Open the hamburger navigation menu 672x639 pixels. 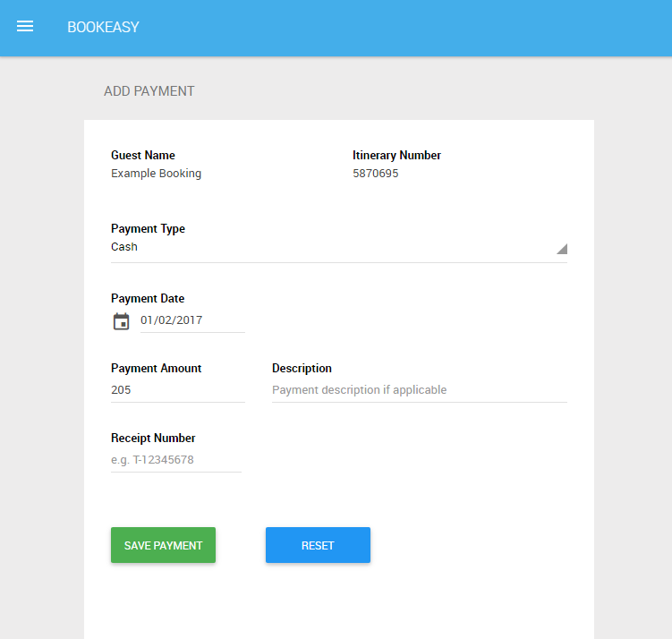tap(25, 27)
